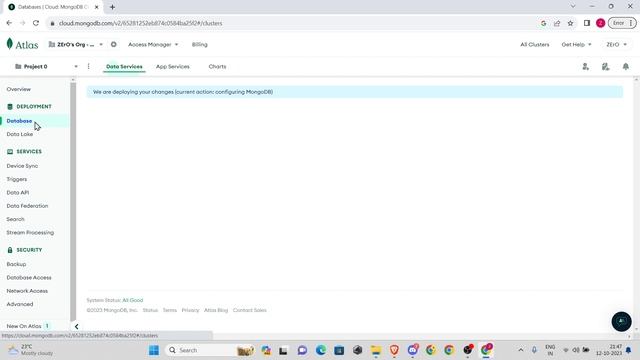Viewport: 640px width, 360px height.
Task: Open Data Federation in the sidebar
Action: click(x=27, y=206)
